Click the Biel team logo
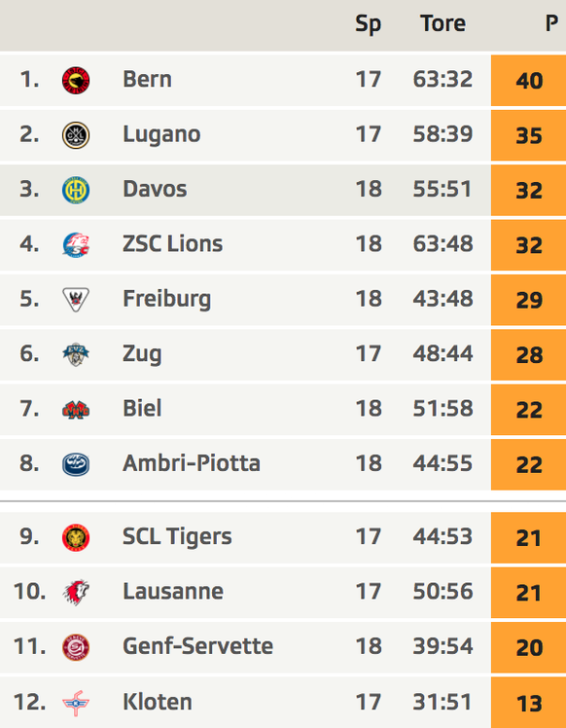The height and width of the screenshot is (728, 566). [76, 410]
